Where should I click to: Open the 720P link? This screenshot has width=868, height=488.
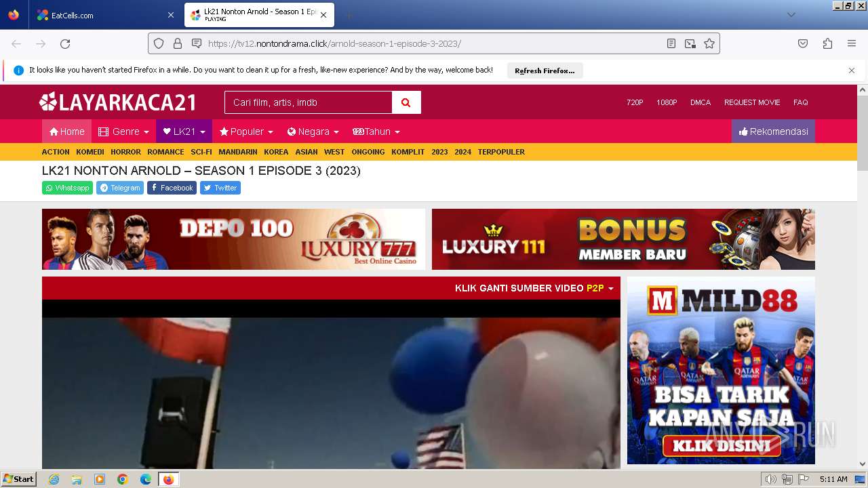pos(635,102)
